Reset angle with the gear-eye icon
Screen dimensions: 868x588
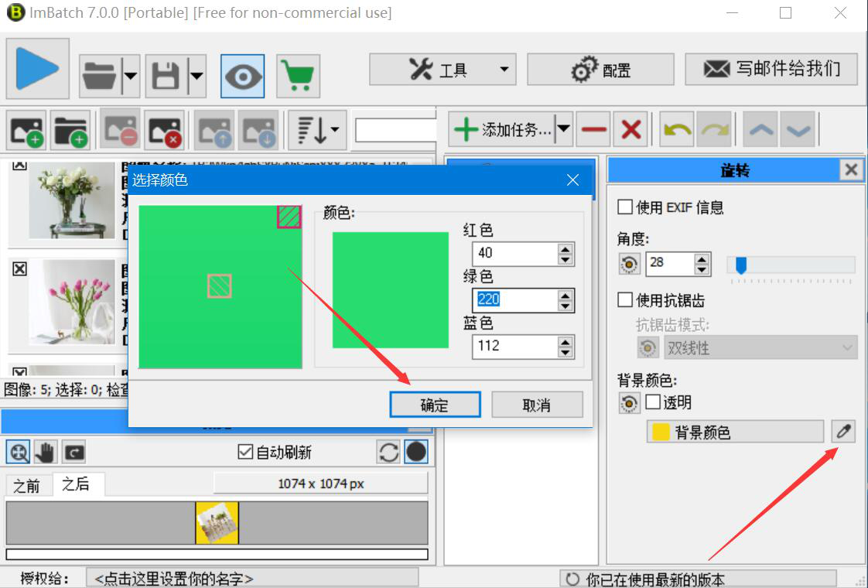tap(629, 264)
